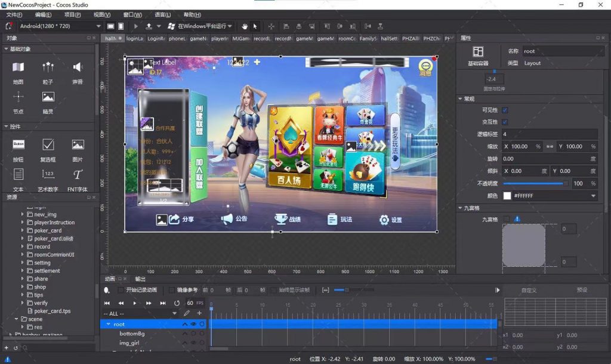Viewport: 611px width, 364px height.
Task: Open the -- ALL -- animation dropdown
Action: click(x=140, y=313)
